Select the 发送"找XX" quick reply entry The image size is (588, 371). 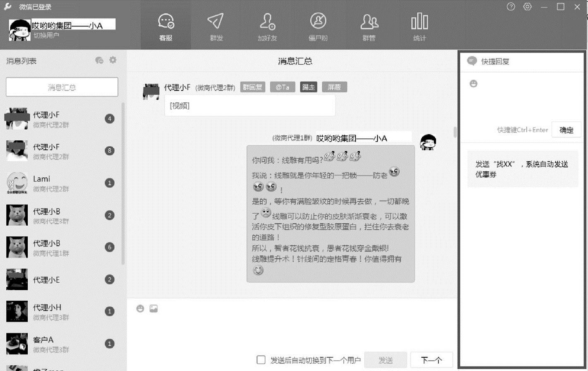523,169
